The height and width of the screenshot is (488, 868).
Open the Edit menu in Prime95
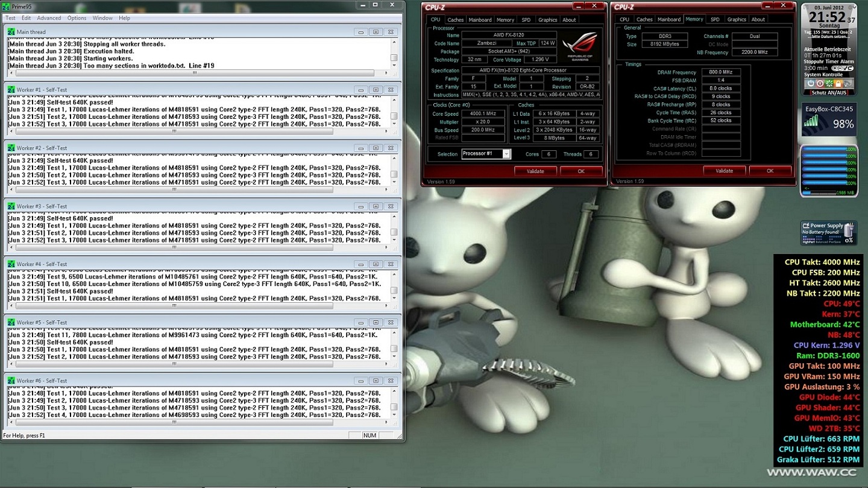click(x=27, y=18)
